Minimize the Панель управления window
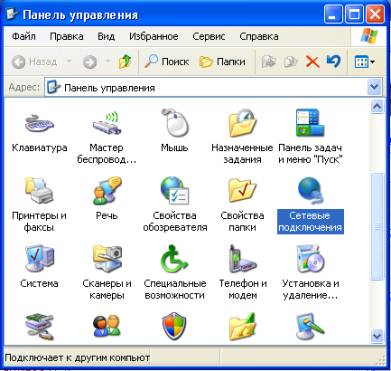The width and height of the screenshot is (391, 371). (x=333, y=15)
